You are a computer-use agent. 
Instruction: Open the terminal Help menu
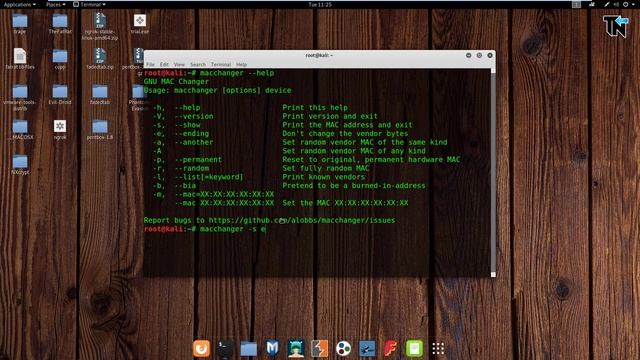point(241,64)
